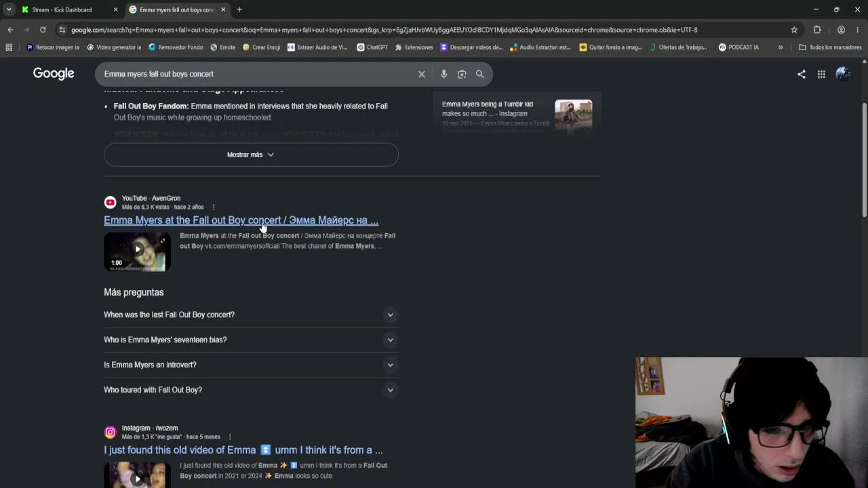Image resolution: width=868 pixels, height=488 pixels.
Task: Submit search with the magnifier icon
Action: pos(480,74)
